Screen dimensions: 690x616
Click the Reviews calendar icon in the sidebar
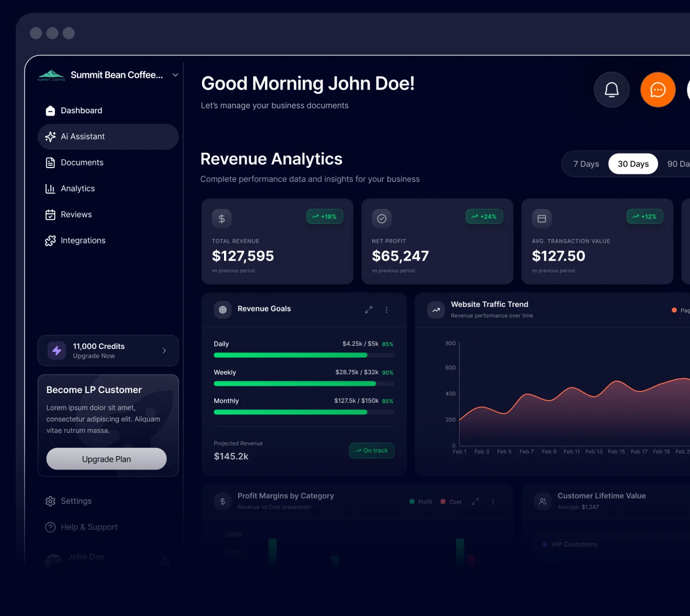coord(50,215)
